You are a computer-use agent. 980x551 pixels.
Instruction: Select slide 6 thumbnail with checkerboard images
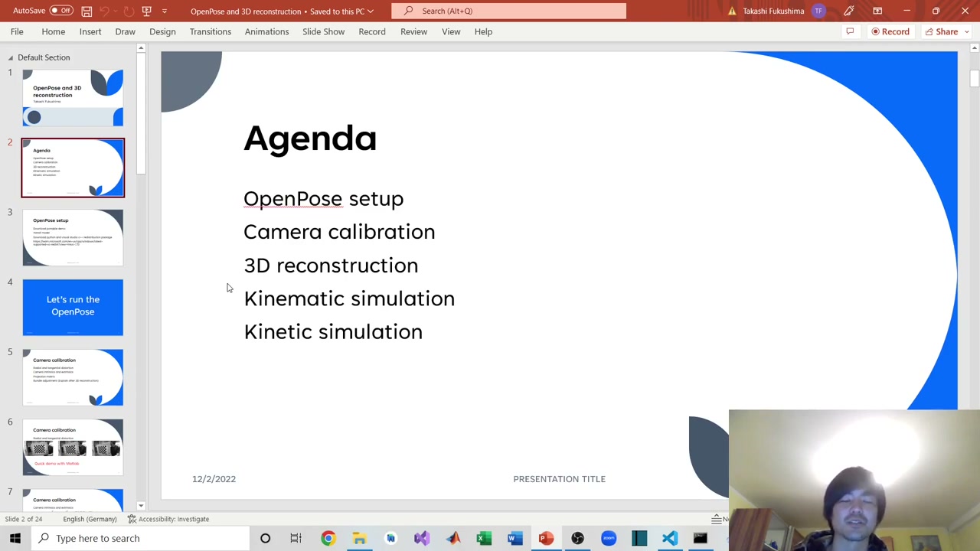[x=73, y=448]
